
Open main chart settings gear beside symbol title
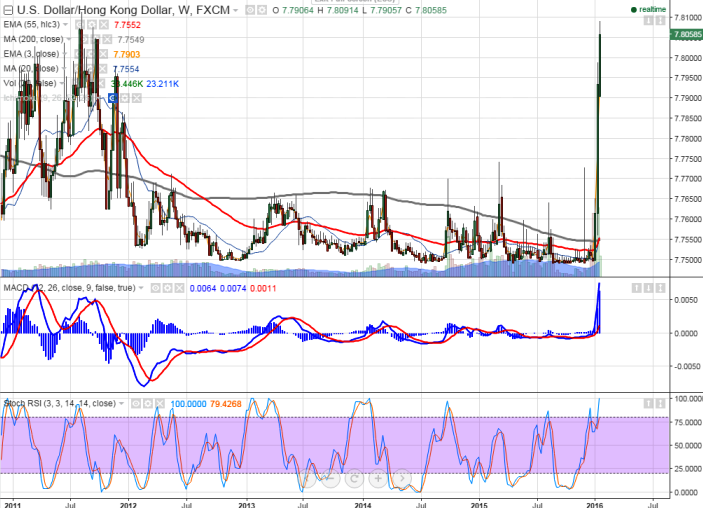point(262,10)
